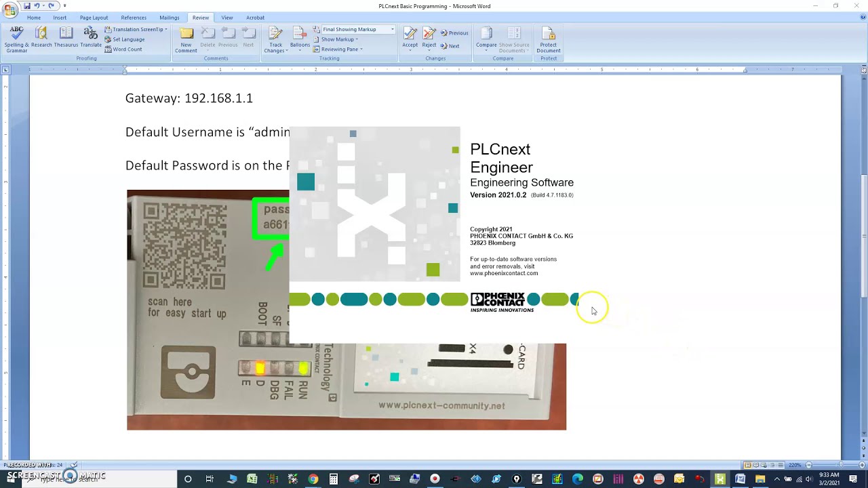The width and height of the screenshot is (868, 488).
Task: Switch to the Insert tab
Action: [60, 18]
